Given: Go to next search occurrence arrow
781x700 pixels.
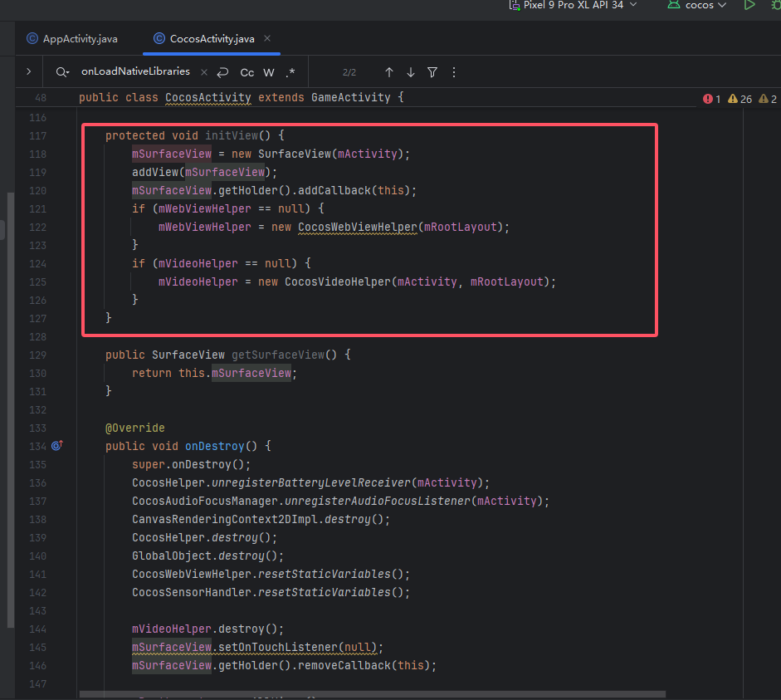Looking at the screenshot, I should [x=411, y=72].
